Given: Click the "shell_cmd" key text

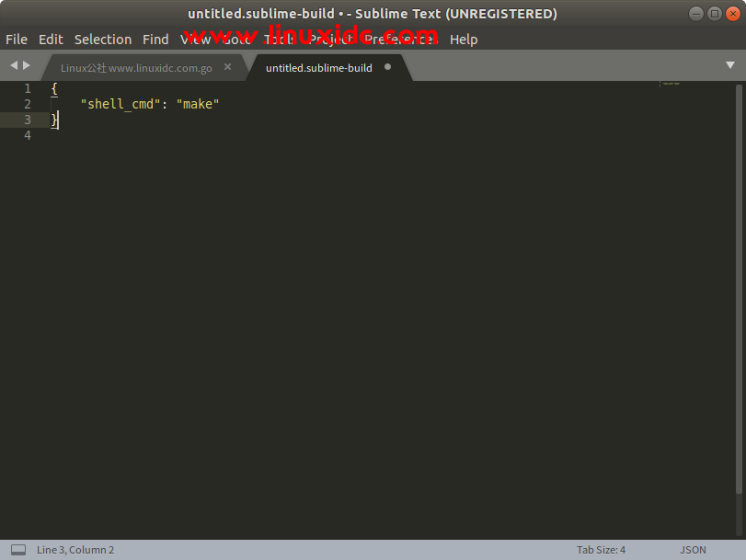Looking at the screenshot, I should tap(121, 104).
